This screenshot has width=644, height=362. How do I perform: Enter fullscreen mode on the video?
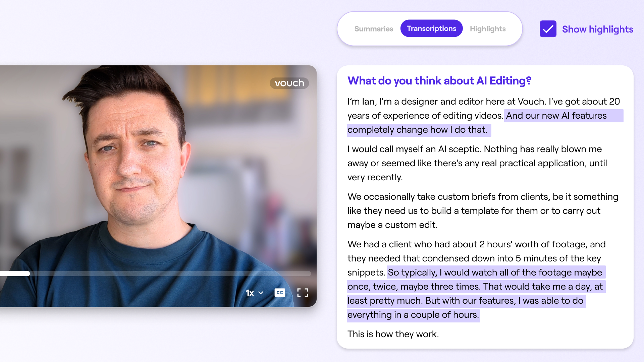pyautogui.click(x=303, y=293)
